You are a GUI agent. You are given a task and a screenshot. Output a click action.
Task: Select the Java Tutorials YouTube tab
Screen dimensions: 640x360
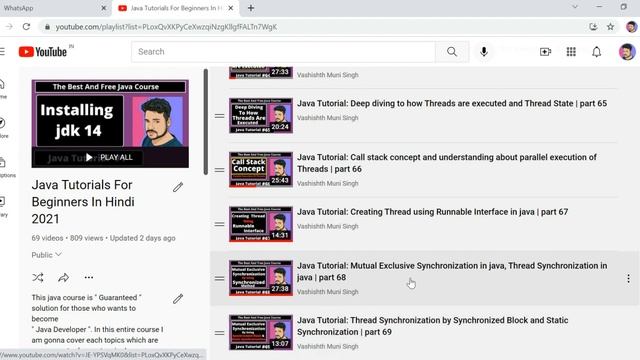pos(176,8)
